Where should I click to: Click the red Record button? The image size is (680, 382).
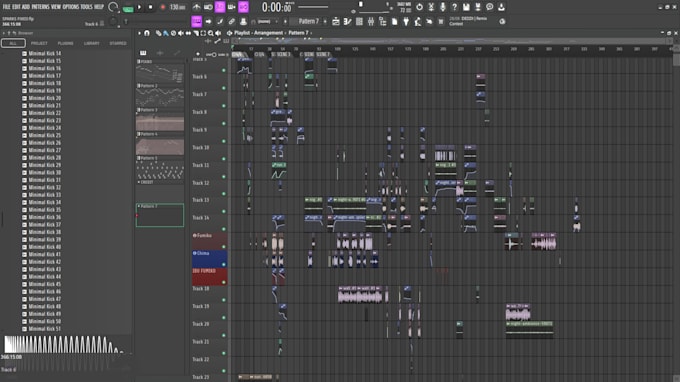[x=163, y=7]
